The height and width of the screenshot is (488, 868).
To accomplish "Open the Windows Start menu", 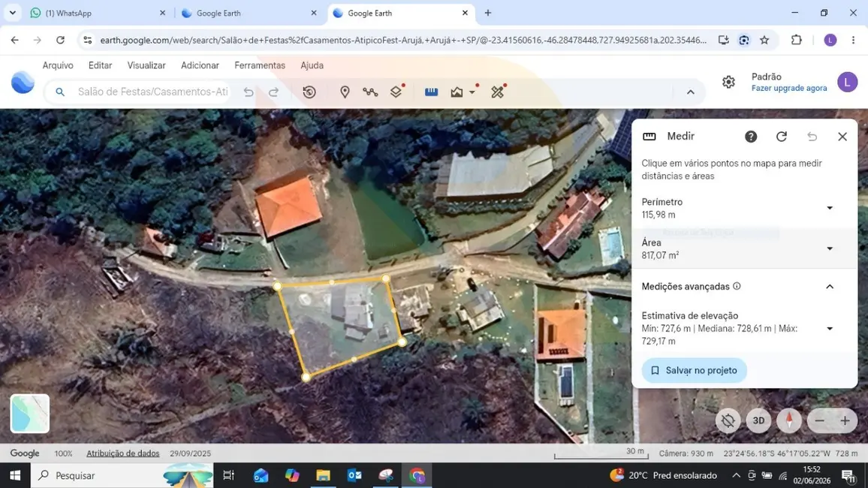I will pos(15,475).
